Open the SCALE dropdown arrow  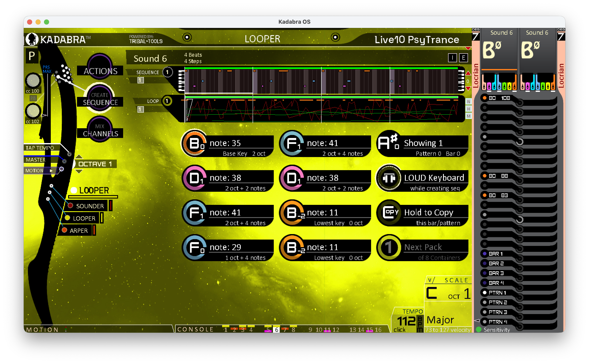(431, 280)
